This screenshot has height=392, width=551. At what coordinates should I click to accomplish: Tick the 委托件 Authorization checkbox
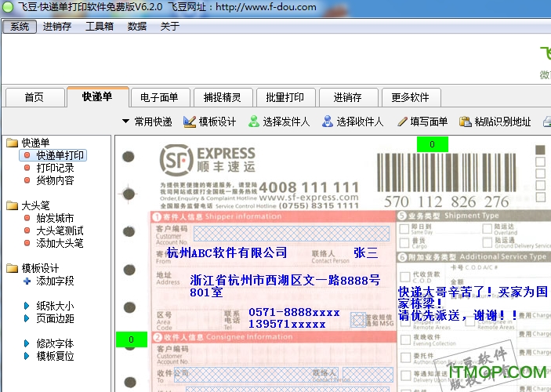pyautogui.click(x=405, y=358)
